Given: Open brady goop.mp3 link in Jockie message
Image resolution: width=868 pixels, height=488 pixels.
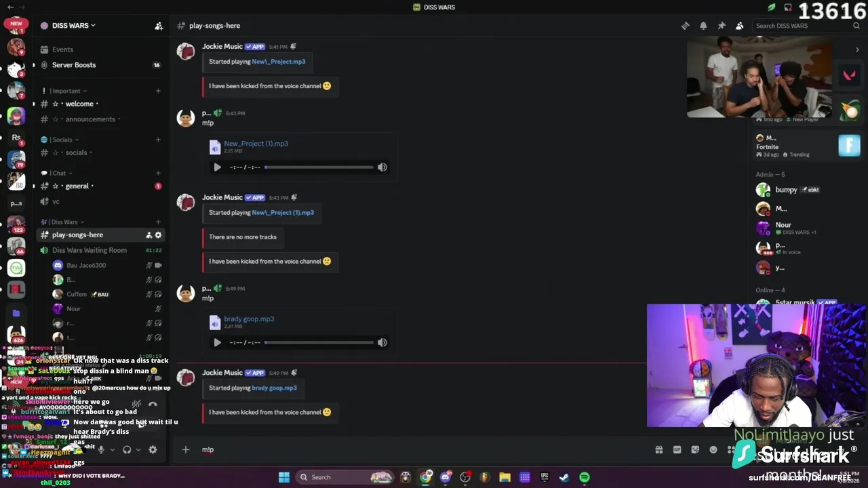Looking at the screenshot, I should coord(274,388).
